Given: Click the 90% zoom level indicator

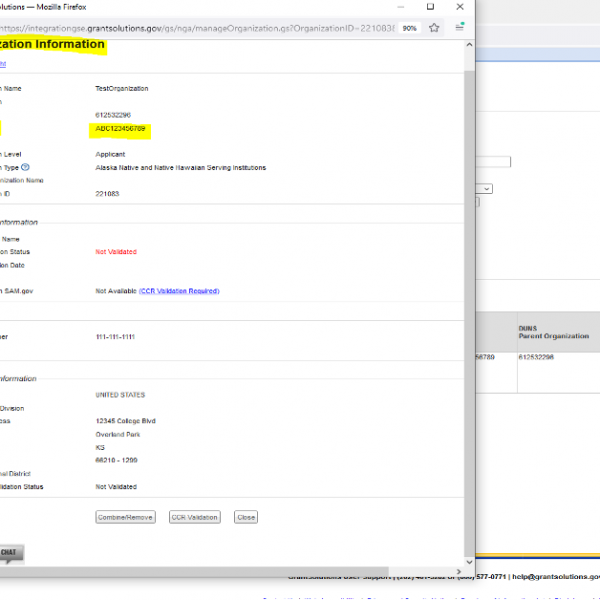Looking at the screenshot, I should pos(410,28).
